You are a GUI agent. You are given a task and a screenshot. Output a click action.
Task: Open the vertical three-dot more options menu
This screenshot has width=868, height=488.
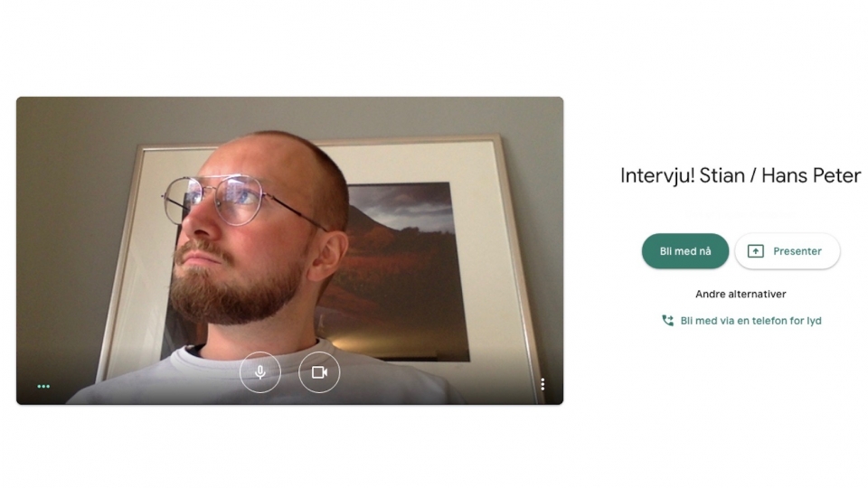[x=542, y=384]
